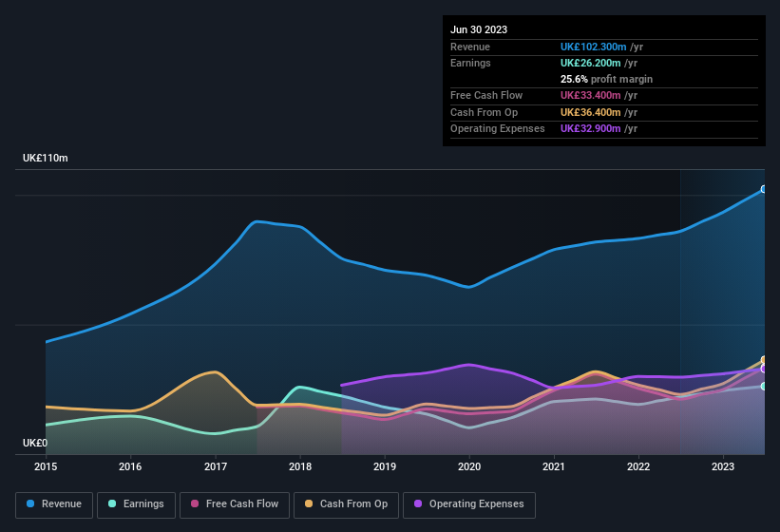Screen dimensions: 780x532
Task: Click the Jun 30 2023 tooltip header
Action: coord(479,29)
